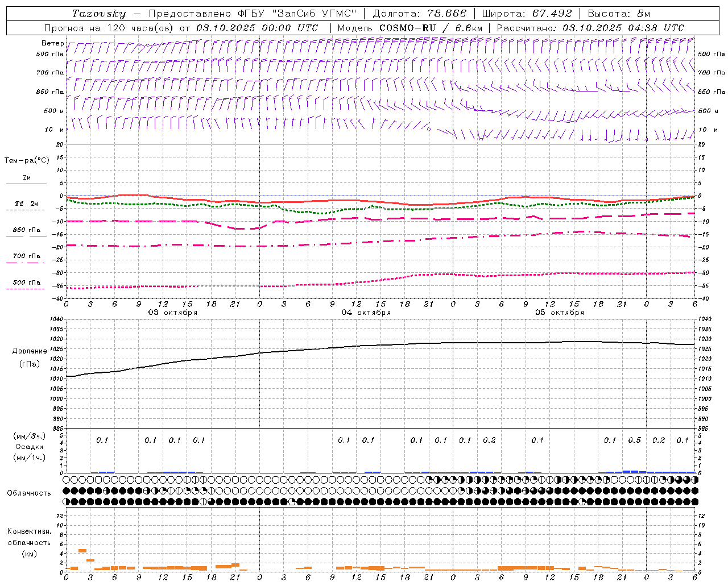Click the solid red 2м legend line sample

click(x=26, y=184)
